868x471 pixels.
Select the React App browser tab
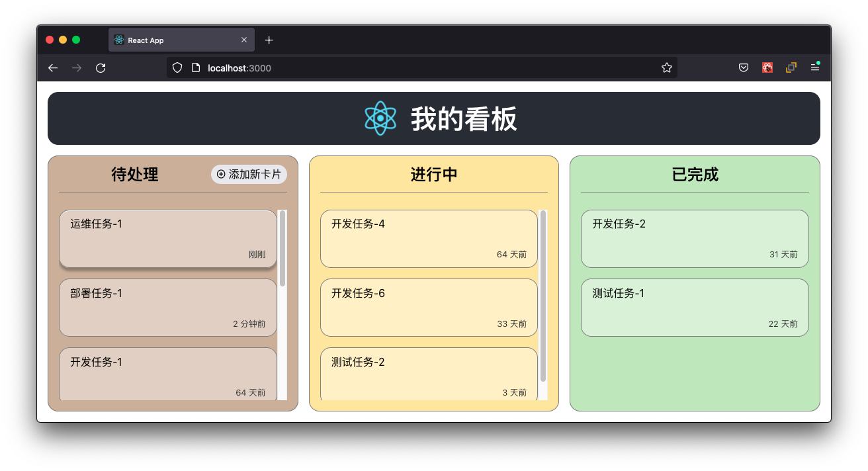(x=182, y=40)
